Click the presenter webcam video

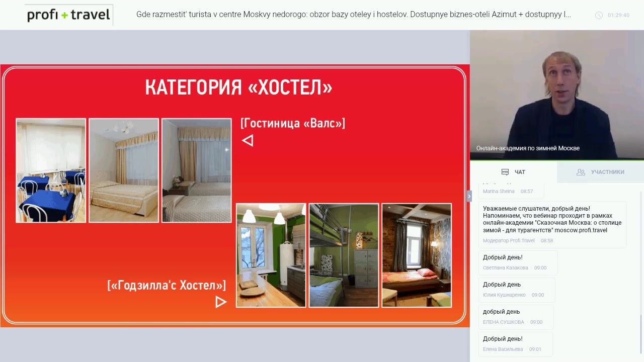(x=557, y=95)
